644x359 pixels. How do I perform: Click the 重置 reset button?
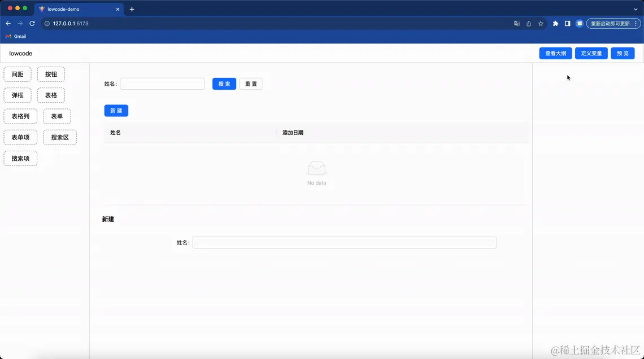point(251,84)
